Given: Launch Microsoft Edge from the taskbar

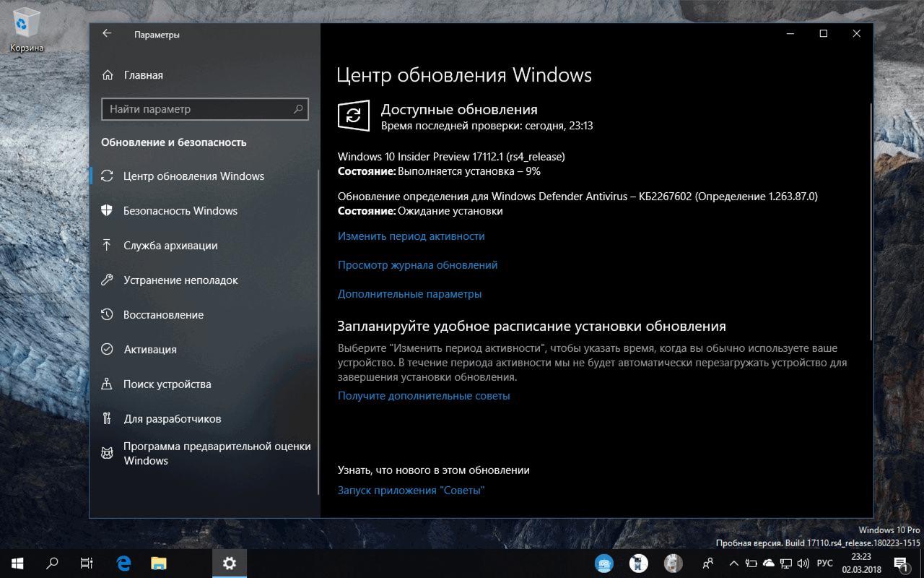Looking at the screenshot, I should tap(124, 563).
